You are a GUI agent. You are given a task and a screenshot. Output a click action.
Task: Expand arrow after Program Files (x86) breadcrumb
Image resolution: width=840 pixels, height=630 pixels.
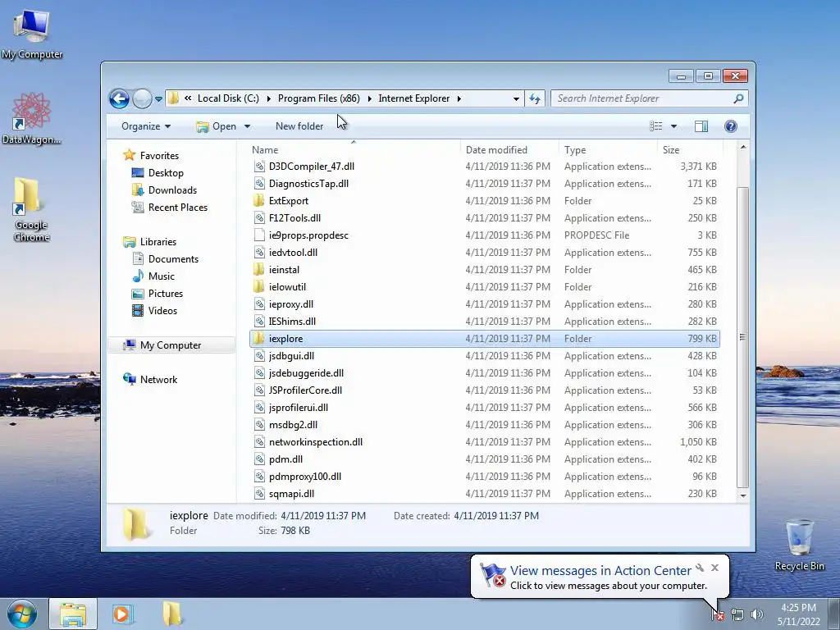tap(369, 98)
